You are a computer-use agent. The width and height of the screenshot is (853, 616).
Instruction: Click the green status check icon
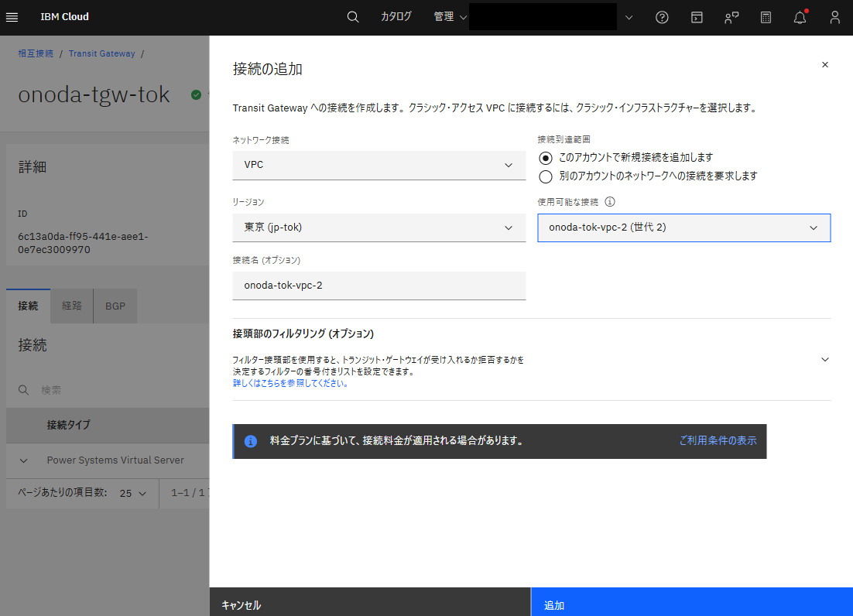pyautogui.click(x=197, y=95)
